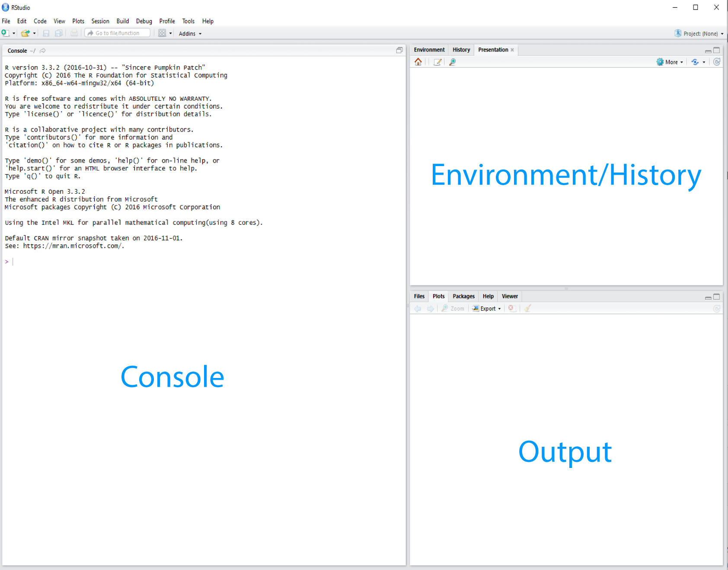The image size is (728, 570).
Task: Click the clear all plots broom icon
Action: [x=527, y=308]
